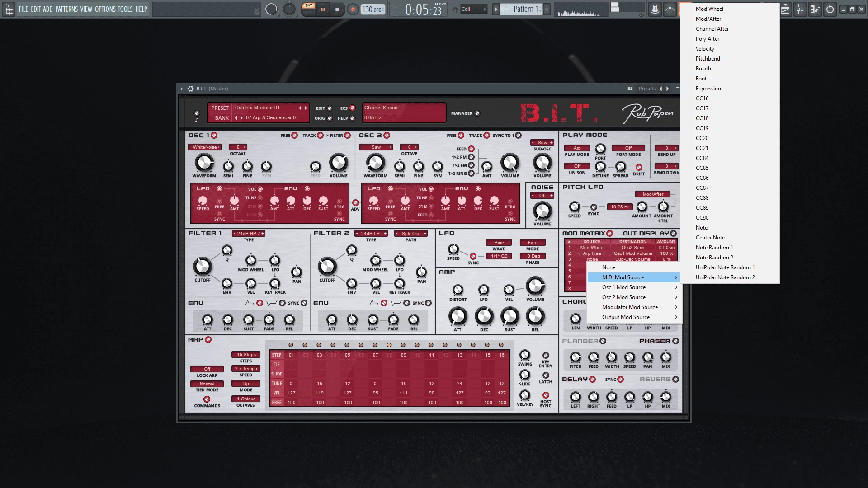Click the plugin gear settings icon
This screenshot has height=488, width=868.
(191, 89)
